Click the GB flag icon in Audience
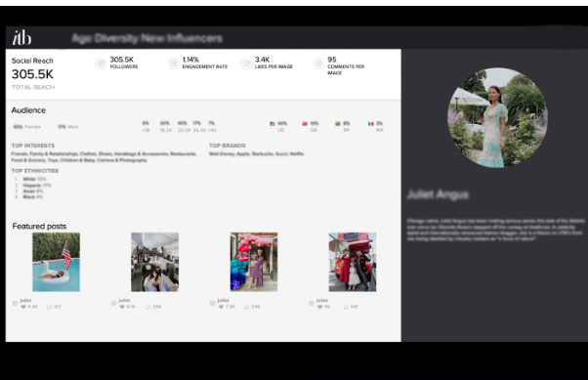This screenshot has height=380, width=588. (305, 123)
